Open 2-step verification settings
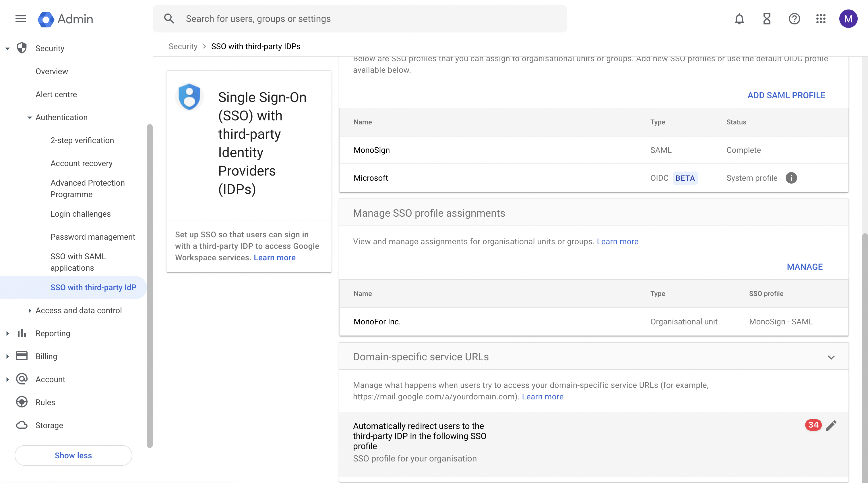This screenshot has height=483, width=868. tap(82, 140)
